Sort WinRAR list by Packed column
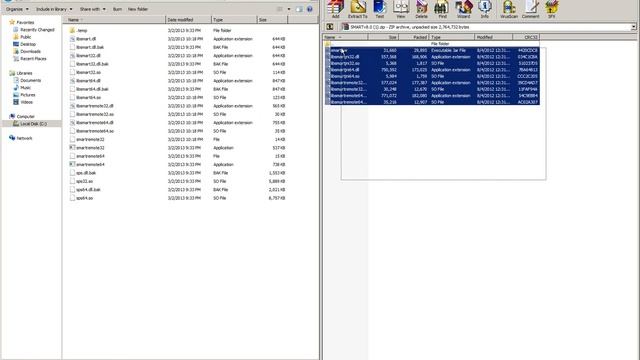The width and height of the screenshot is (640, 360). tap(414, 37)
